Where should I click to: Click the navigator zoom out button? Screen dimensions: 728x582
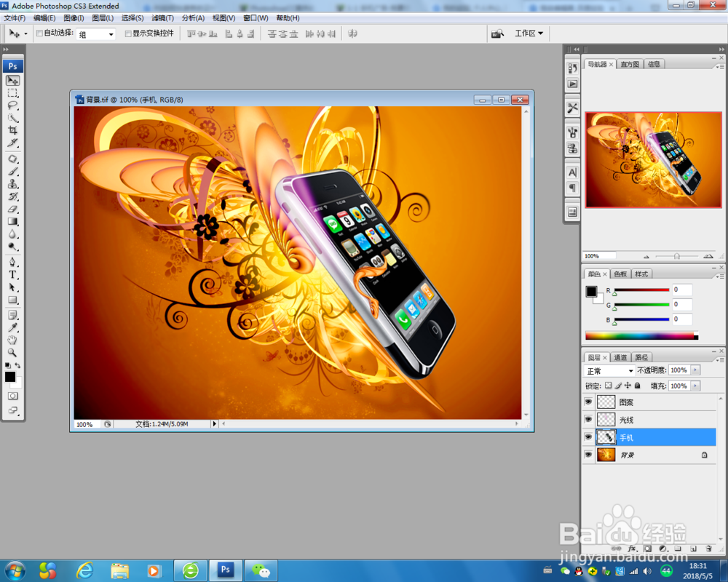(646, 256)
